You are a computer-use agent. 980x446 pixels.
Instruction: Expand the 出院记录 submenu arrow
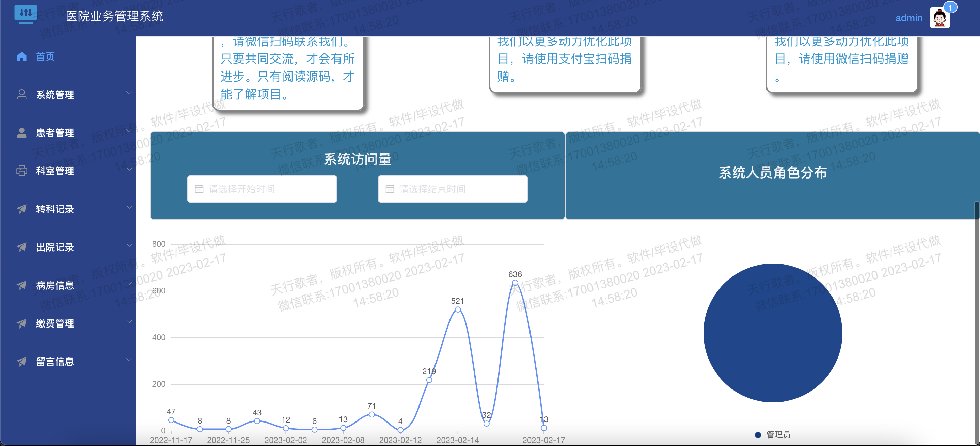(x=129, y=245)
